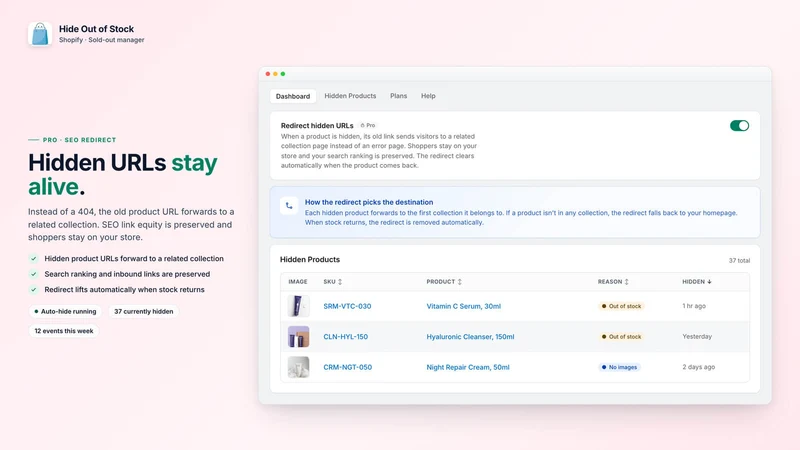This screenshot has height=450, width=800.
Task: Sort the table by SKU column
Action: [333, 282]
